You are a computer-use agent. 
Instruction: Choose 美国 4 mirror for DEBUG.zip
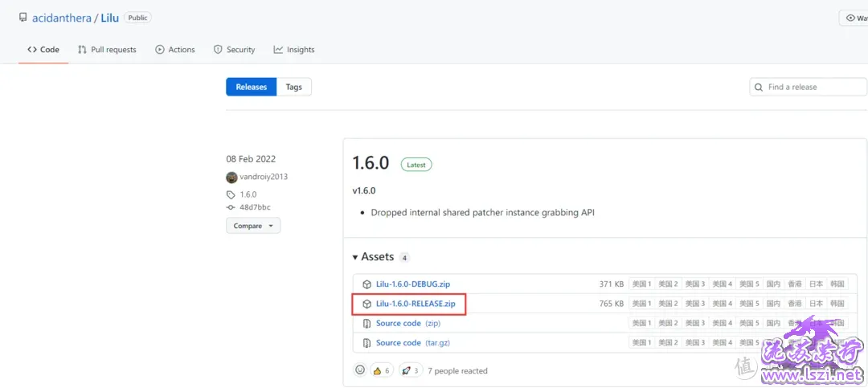pos(723,284)
